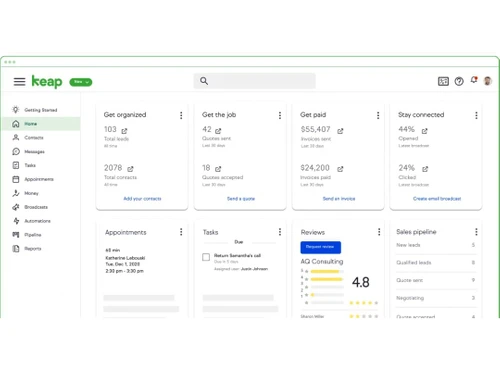Click the Pipeline sidebar icon
Image resolution: width=500 pixels, height=375 pixels.
coord(16,235)
